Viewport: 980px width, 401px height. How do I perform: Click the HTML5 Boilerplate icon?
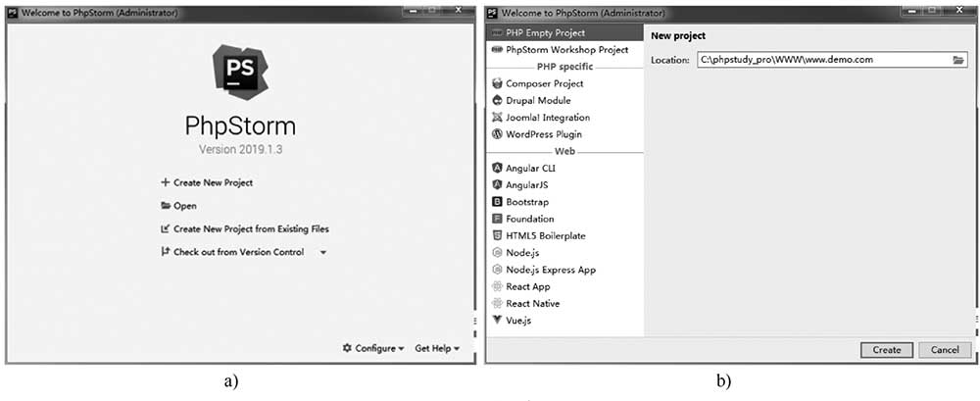[498, 236]
